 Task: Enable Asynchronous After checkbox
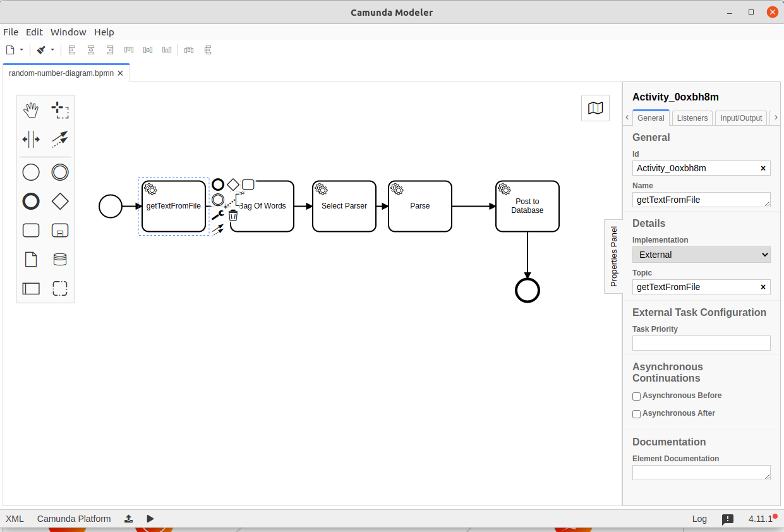pyautogui.click(x=636, y=414)
